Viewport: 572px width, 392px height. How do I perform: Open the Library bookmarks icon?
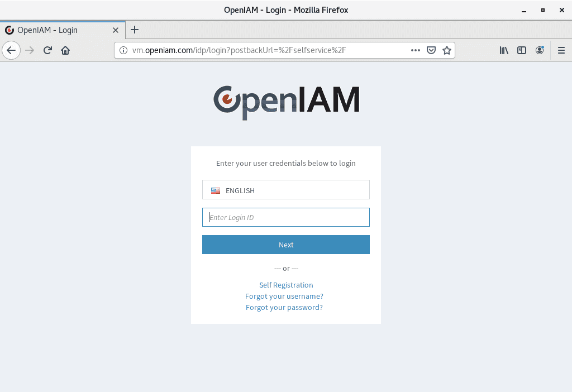tap(504, 50)
